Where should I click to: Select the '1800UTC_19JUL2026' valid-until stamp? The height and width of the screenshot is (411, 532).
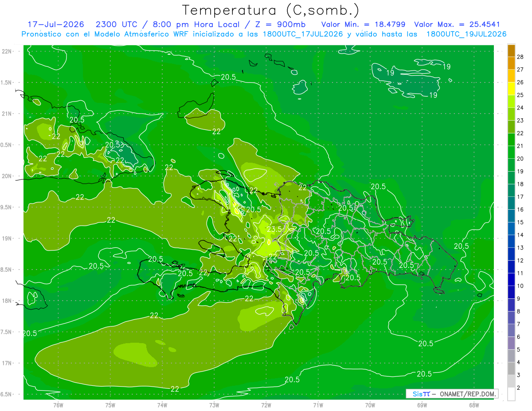[x=466, y=34]
